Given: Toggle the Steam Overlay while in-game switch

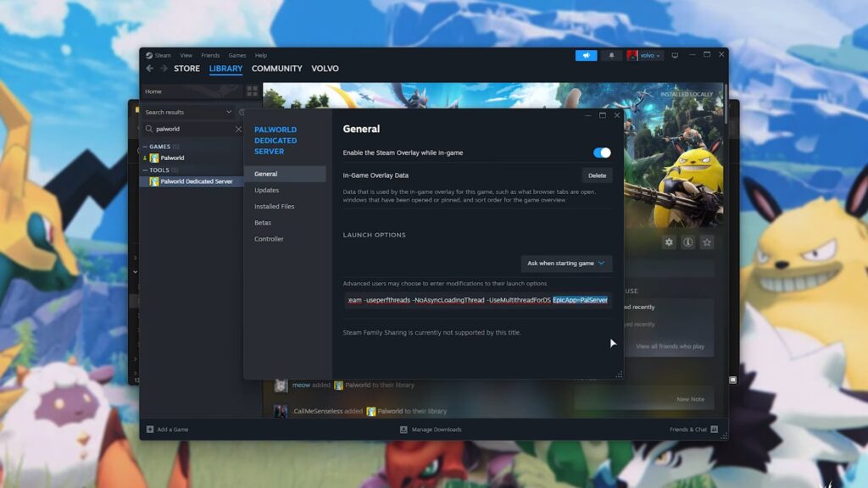Looking at the screenshot, I should pos(602,152).
